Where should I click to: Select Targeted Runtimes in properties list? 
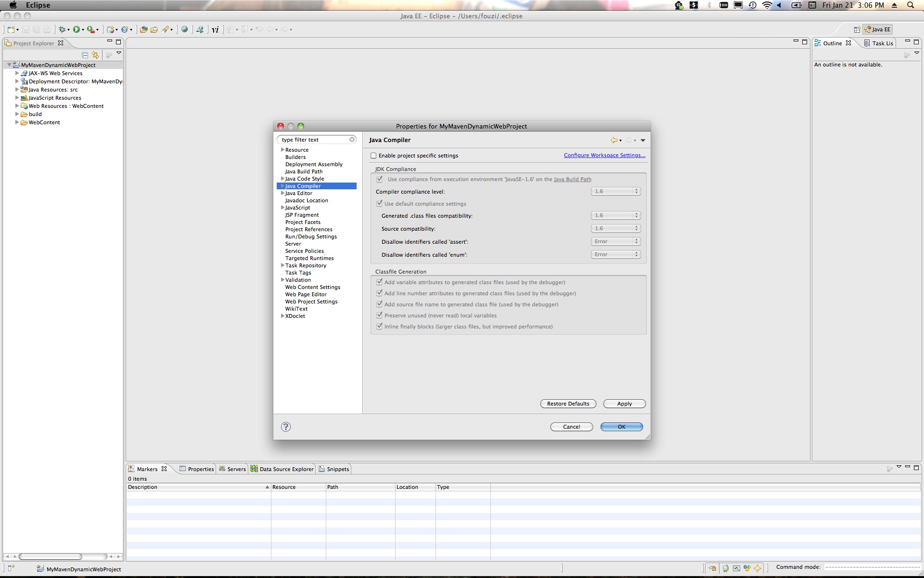[x=309, y=258]
